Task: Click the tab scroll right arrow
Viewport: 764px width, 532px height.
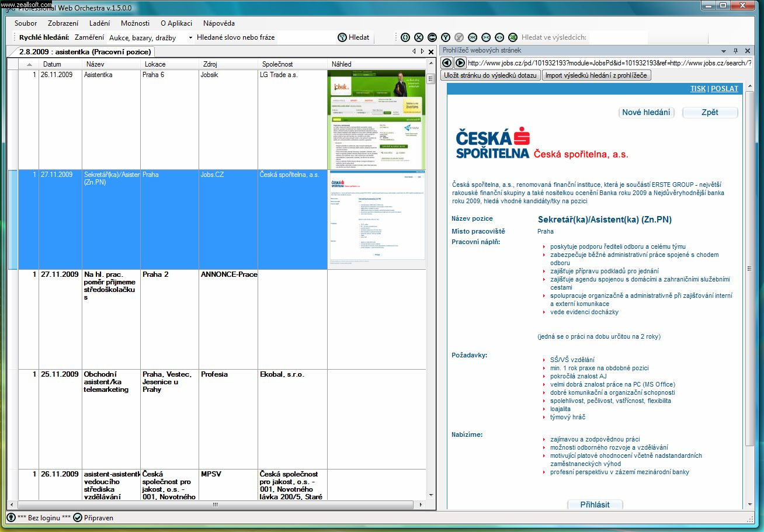Action: 422,51
